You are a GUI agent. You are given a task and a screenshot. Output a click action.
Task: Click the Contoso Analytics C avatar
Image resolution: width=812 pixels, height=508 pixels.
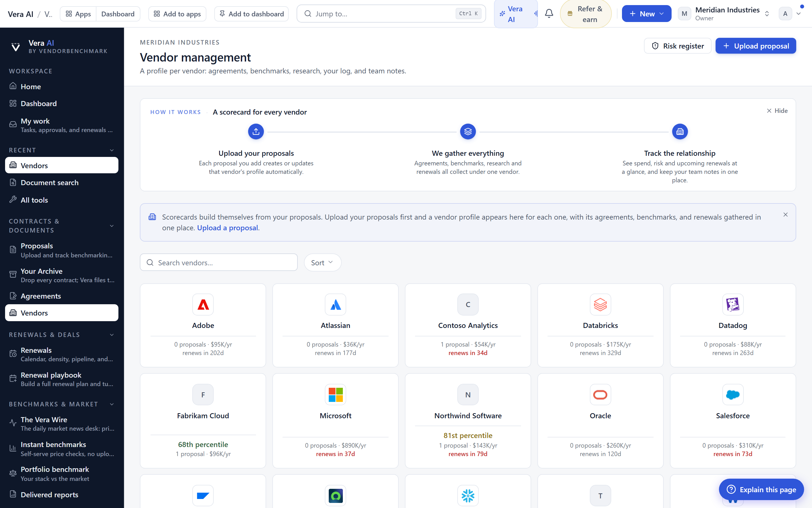pos(468,305)
